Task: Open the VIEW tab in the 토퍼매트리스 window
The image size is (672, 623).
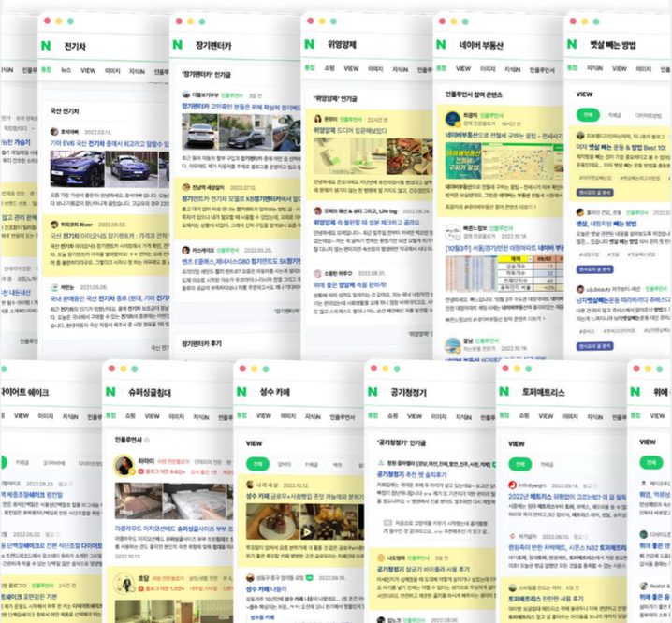Action: coord(546,416)
